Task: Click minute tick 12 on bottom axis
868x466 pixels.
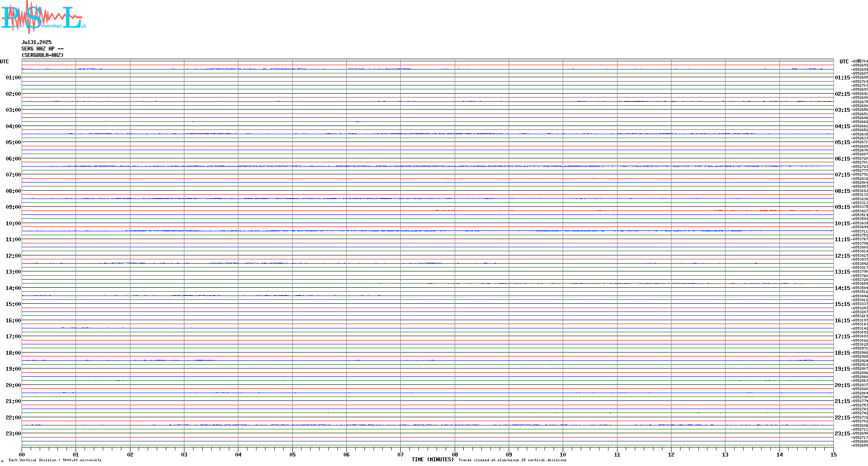Action: pyautogui.click(x=671, y=454)
